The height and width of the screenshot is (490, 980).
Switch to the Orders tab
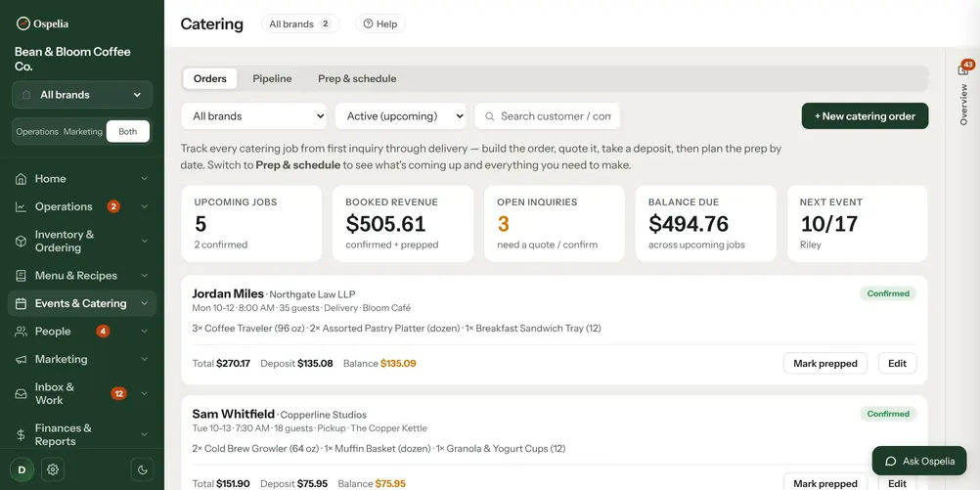pos(210,79)
